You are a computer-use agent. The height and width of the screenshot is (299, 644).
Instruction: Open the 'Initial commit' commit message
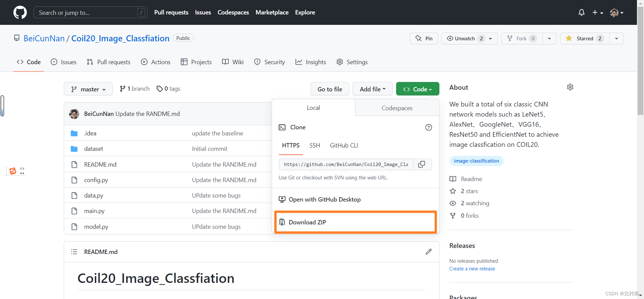point(210,149)
